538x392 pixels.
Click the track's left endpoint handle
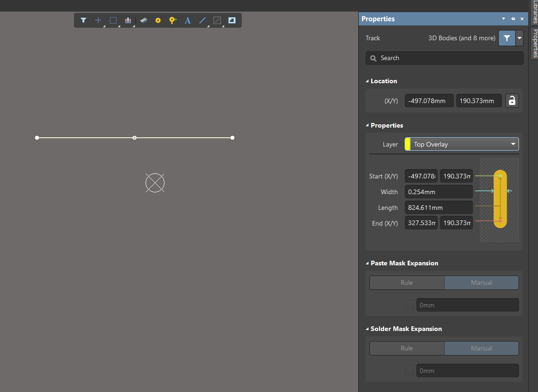pos(37,138)
